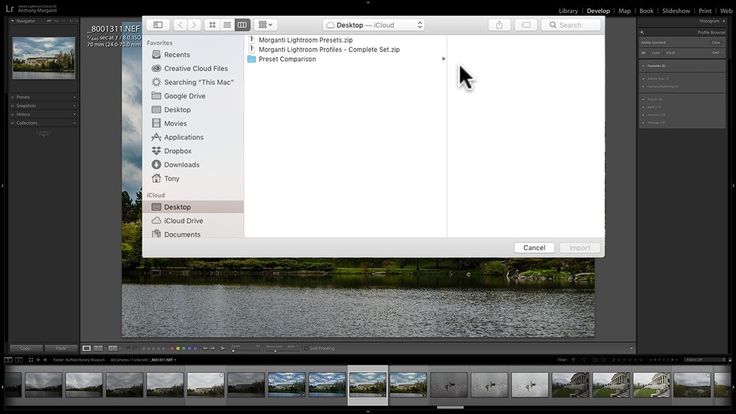
Task: Open the group-by arrangement dropdown
Action: point(265,25)
